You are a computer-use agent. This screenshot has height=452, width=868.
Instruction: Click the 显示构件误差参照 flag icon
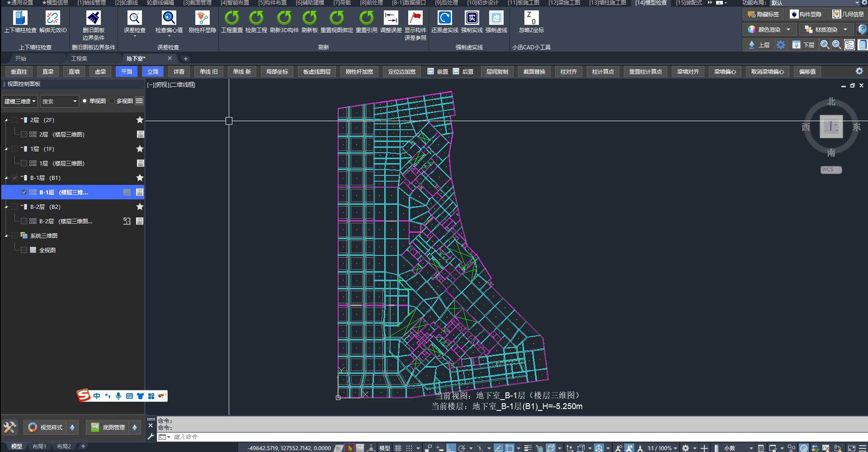pos(415,18)
